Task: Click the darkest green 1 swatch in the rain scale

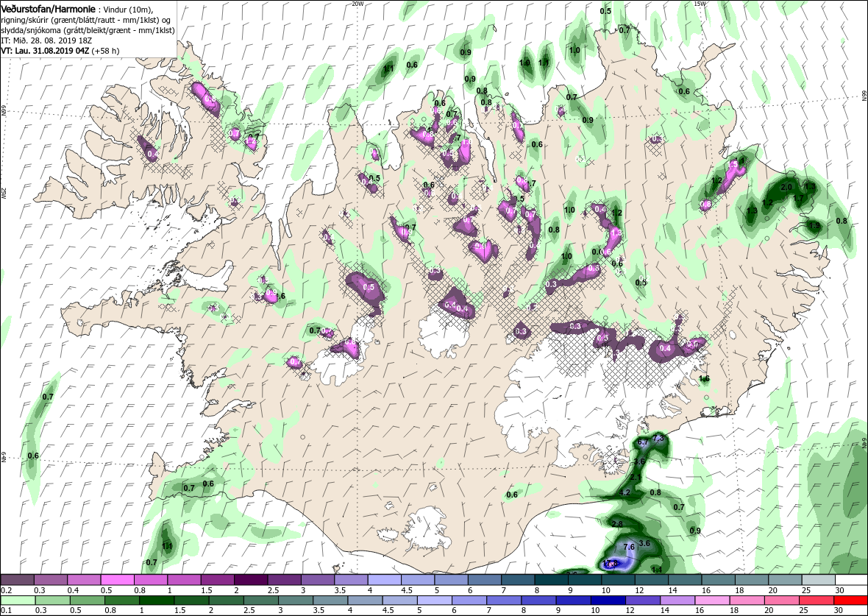Action: 157,601
